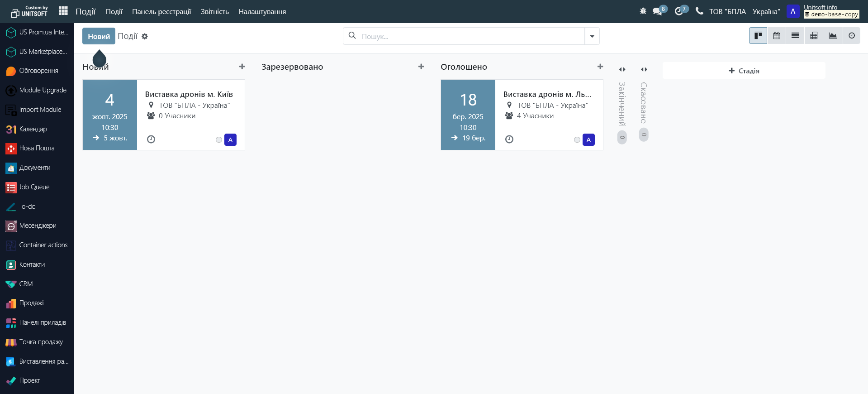Open search options dropdown arrow

[592, 36]
